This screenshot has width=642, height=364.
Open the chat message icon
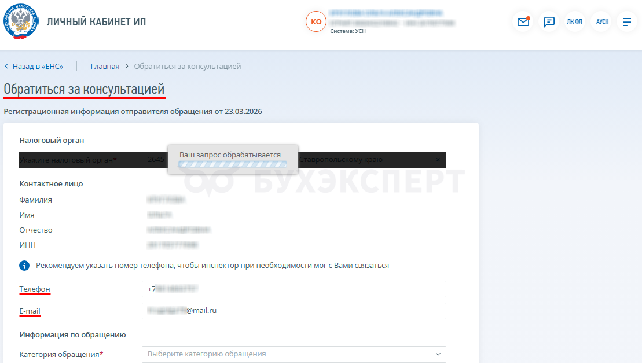pos(549,21)
